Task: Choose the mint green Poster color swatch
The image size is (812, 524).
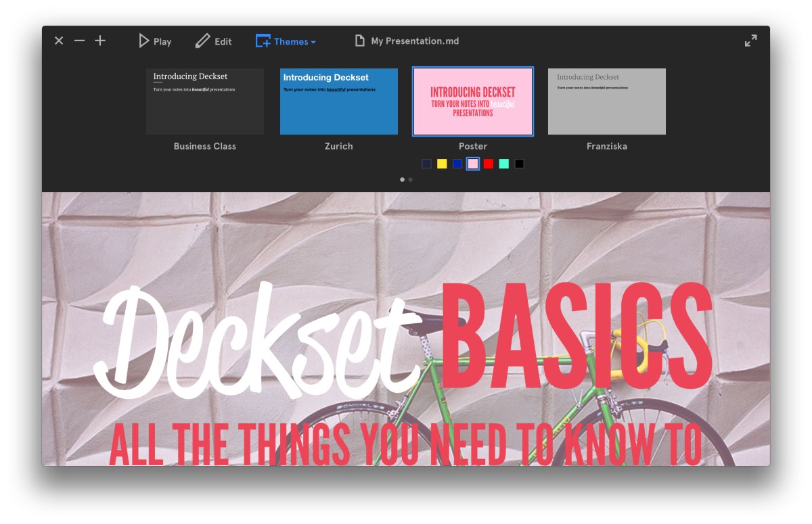Action: click(504, 164)
